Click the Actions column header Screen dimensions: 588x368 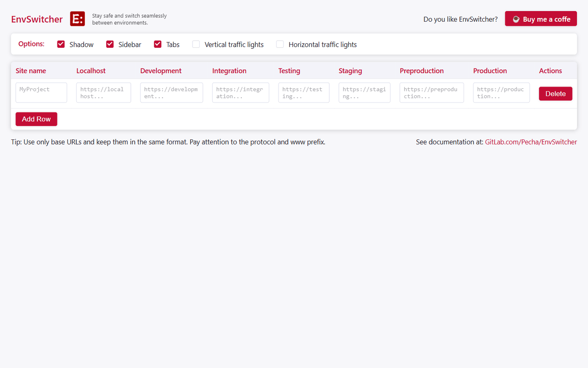coord(550,71)
